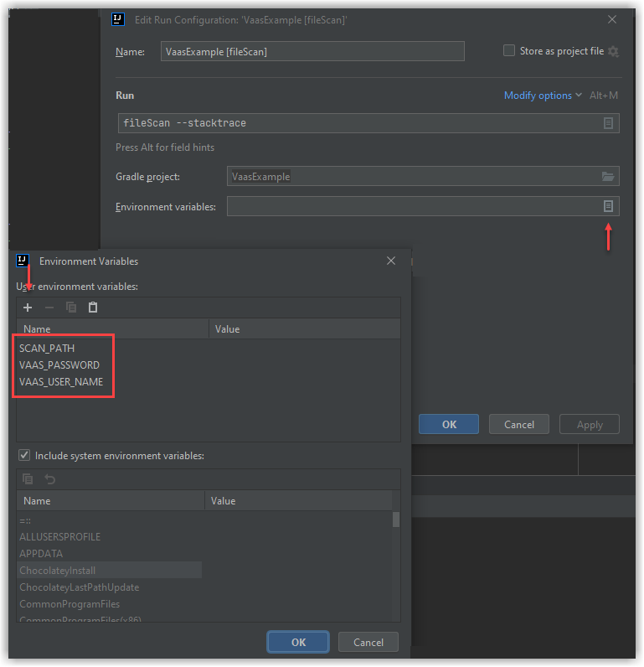
Task: Select the ChocolateyInstall system variable
Action: pyautogui.click(x=204, y=570)
